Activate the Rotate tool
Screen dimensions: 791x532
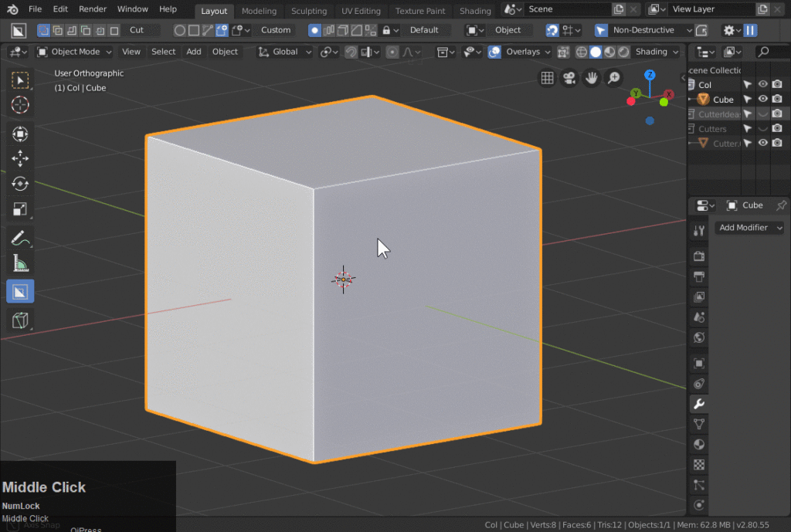click(x=20, y=184)
